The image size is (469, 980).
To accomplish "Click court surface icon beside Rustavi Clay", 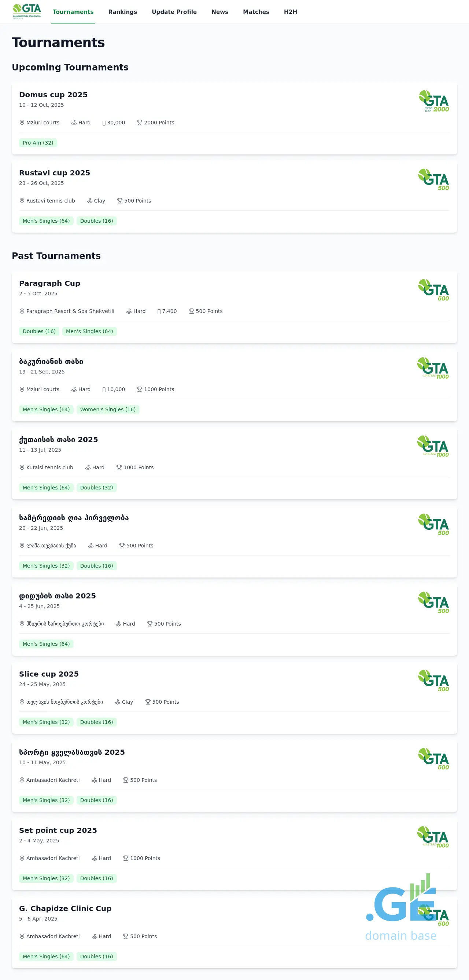I will pos(90,201).
